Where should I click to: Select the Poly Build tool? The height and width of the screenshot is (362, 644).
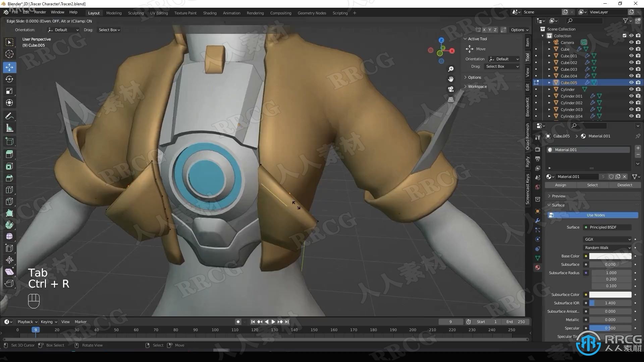click(x=9, y=213)
